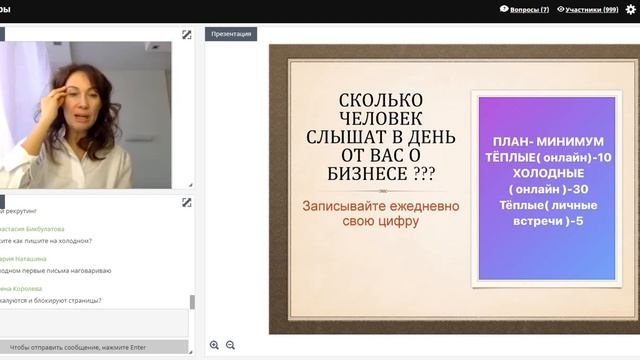
Task: Open the Участники (999) list
Action: [591, 9]
